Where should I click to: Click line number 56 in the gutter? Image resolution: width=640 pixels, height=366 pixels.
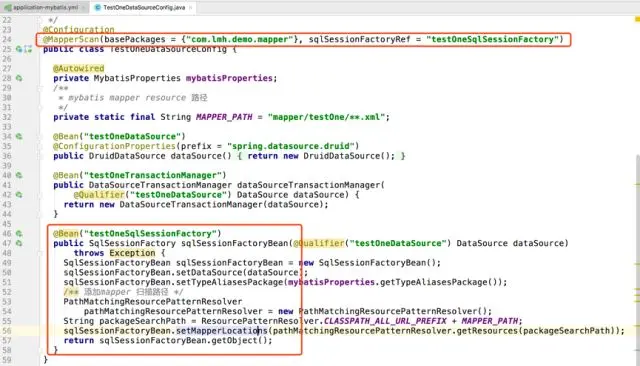(x=7, y=331)
